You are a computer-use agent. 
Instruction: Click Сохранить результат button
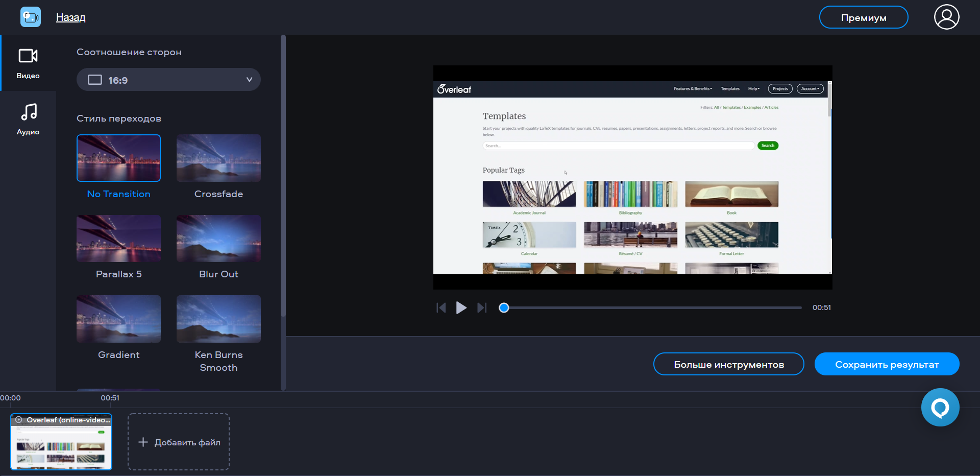(887, 364)
